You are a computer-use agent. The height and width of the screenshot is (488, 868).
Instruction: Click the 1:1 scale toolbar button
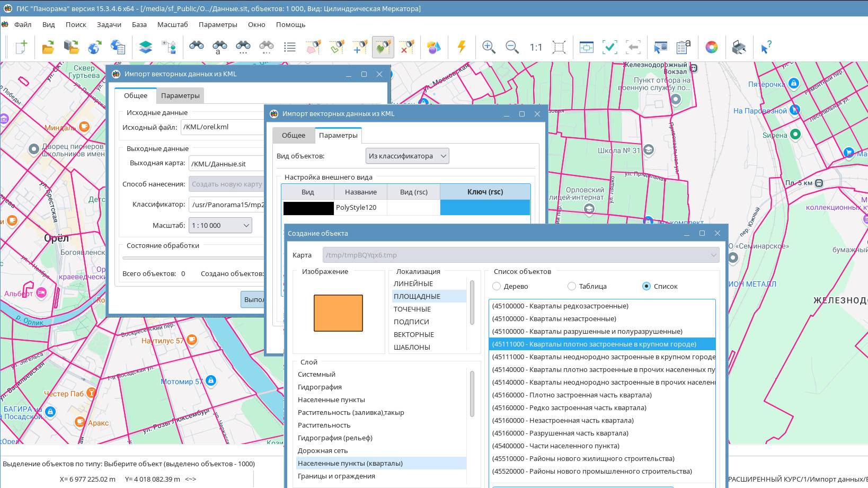(x=536, y=47)
